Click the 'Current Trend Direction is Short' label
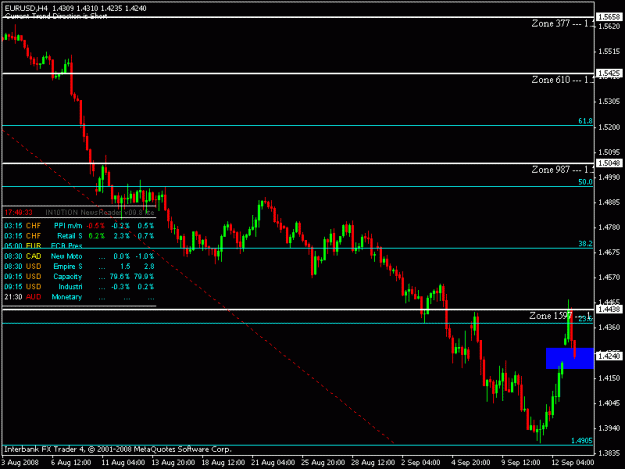The image size is (625, 469). tap(56, 16)
